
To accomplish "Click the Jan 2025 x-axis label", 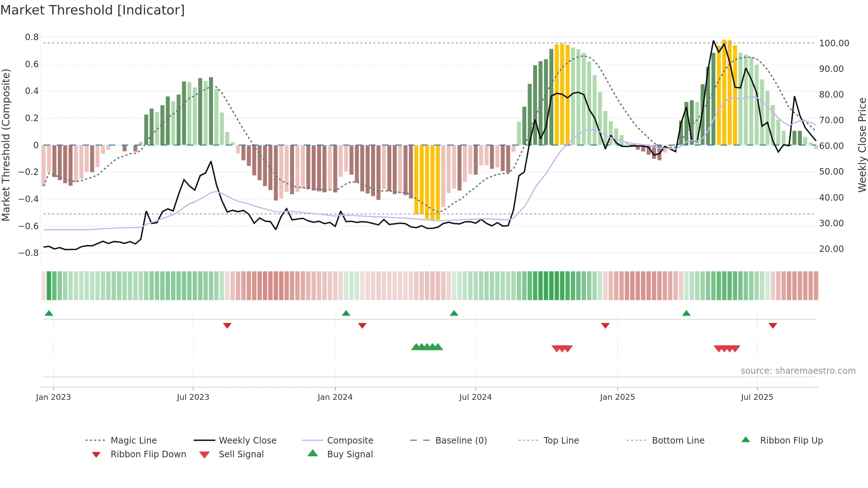I will pos(618,397).
